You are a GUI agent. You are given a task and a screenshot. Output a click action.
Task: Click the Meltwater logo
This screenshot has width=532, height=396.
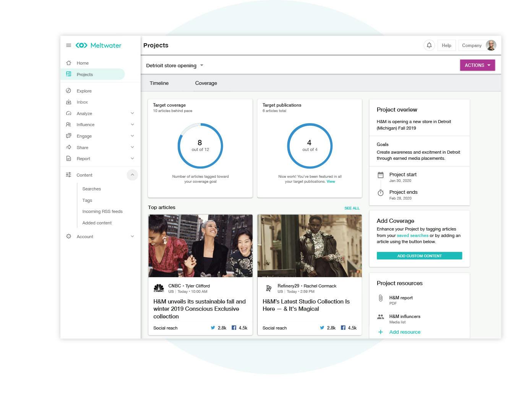click(99, 45)
